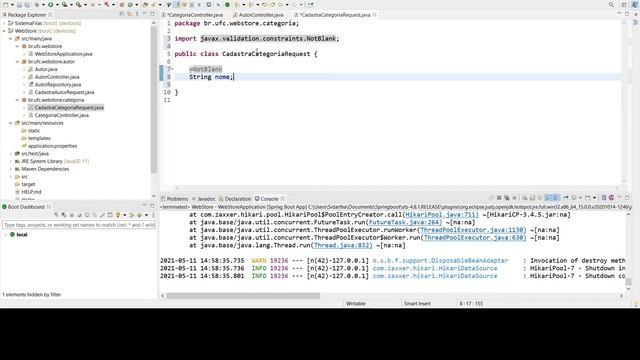640x360 pixels.
Task: Expand the SistemaFilas project node
Action: pos(4,23)
